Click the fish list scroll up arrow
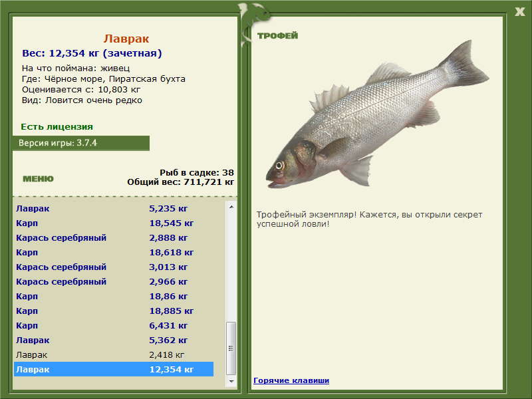 (x=231, y=207)
